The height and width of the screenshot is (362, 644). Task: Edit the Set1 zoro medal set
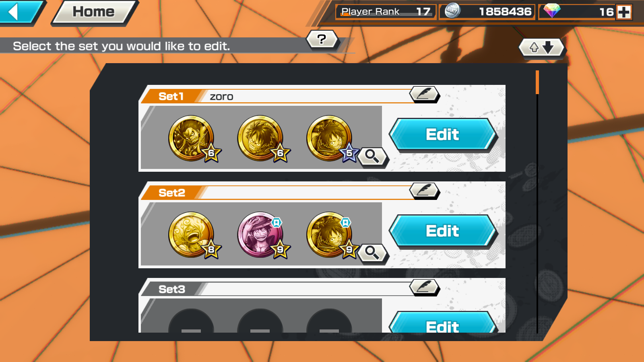443,135
